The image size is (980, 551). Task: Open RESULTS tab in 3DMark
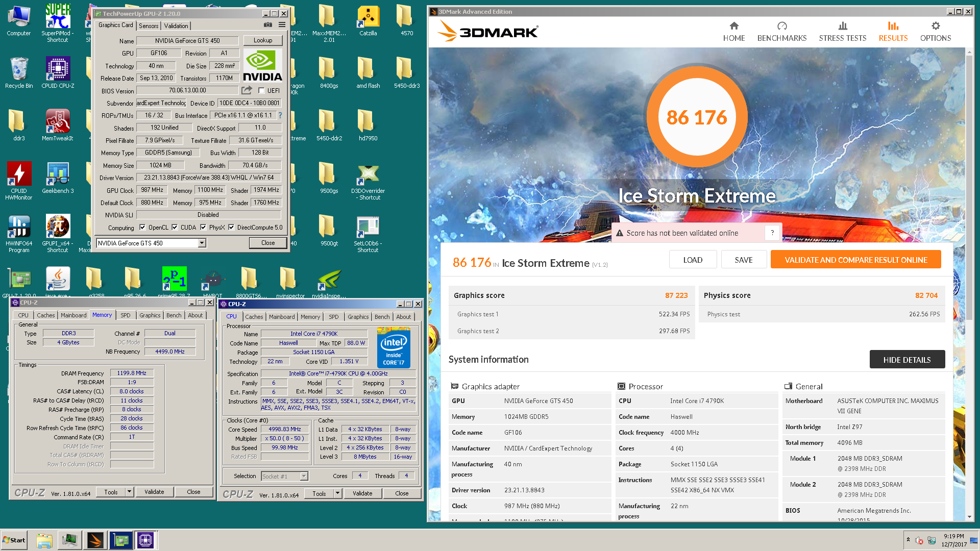(893, 31)
